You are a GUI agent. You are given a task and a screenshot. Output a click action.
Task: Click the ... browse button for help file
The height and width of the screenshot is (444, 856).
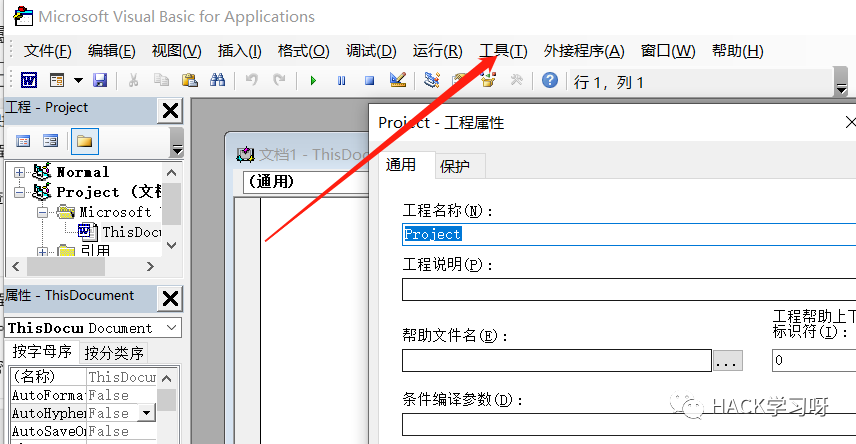(x=728, y=360)
